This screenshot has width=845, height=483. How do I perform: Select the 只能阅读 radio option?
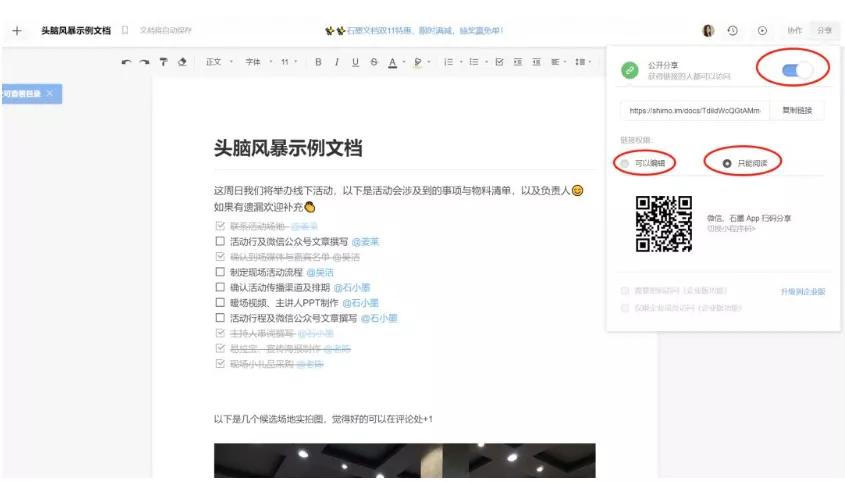[x=727, y=163]
